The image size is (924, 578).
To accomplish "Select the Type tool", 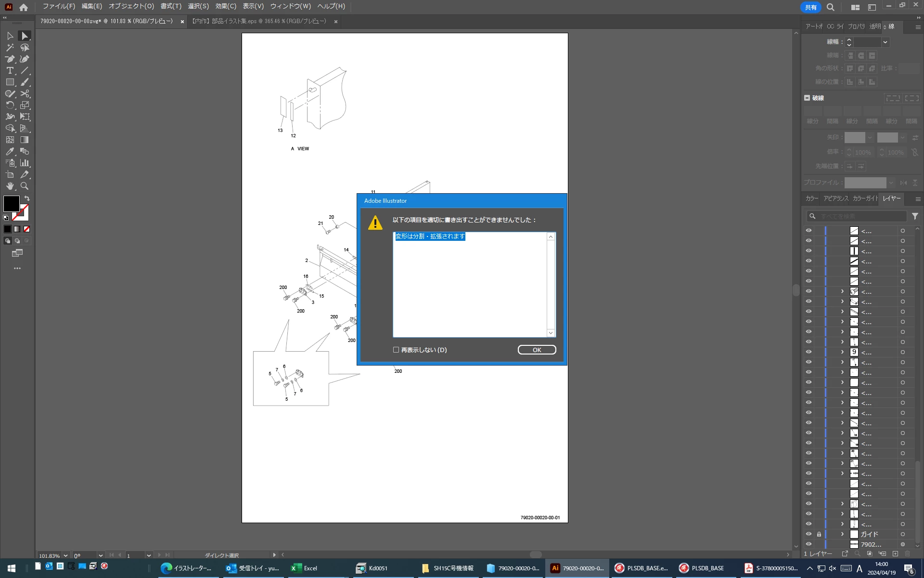I will 10,71.
